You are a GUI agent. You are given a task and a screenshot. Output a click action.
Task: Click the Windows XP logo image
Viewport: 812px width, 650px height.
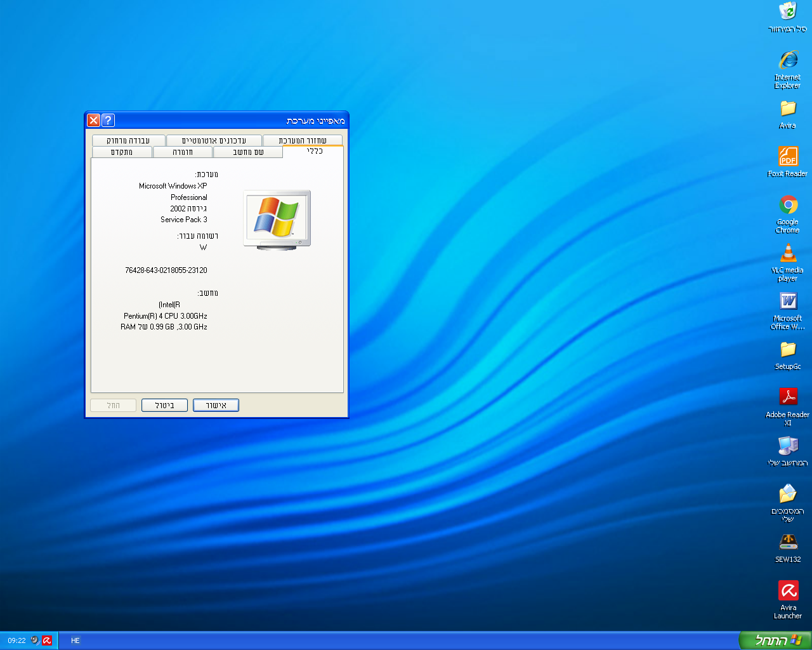tap(277, 220)
